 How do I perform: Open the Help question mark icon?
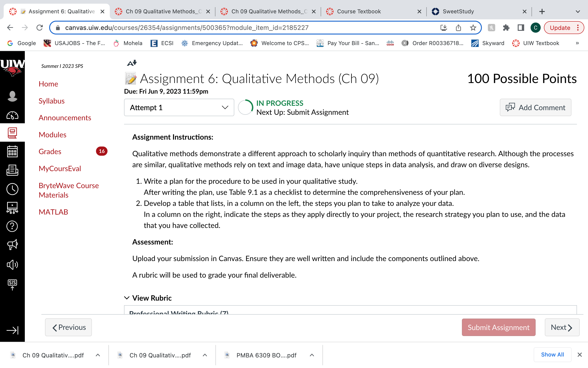tap(12, 226)
